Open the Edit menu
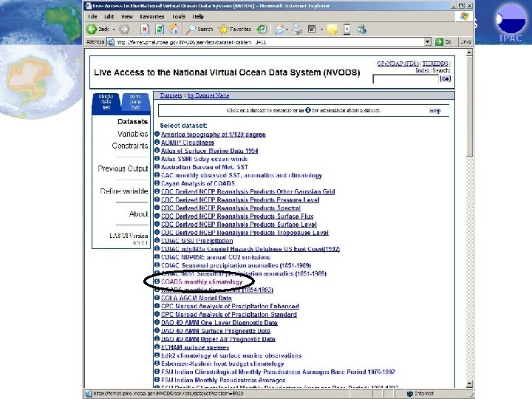532x399 pixels. [109, 16]
